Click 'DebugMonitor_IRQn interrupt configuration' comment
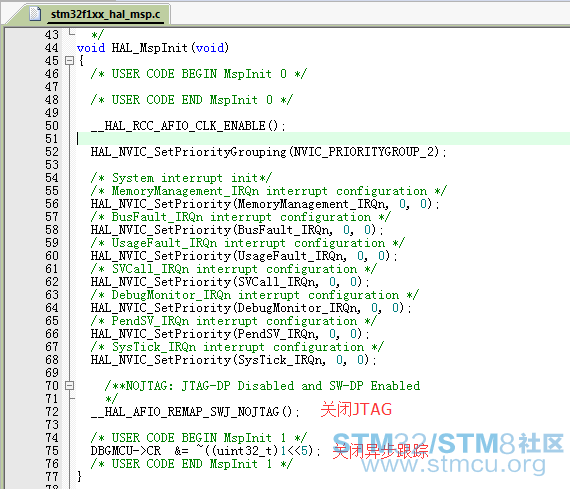570x489 pixels. click(x=254, y=295)
